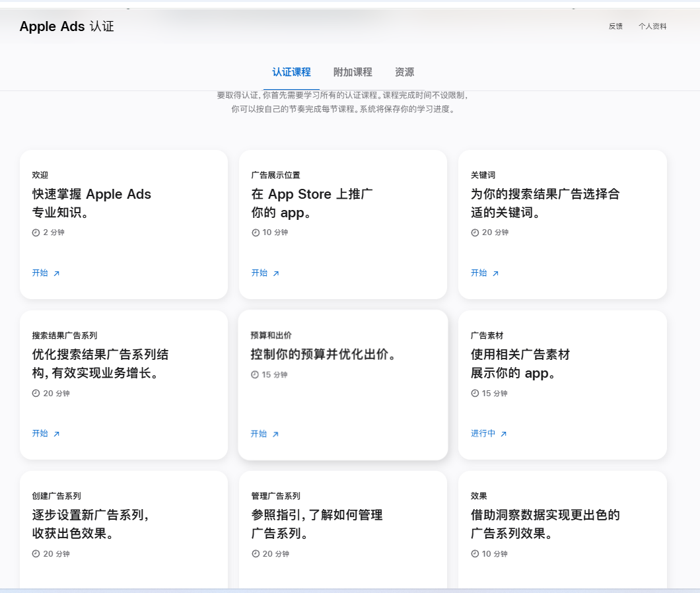Click clock icon next to 2 分钟
Image resolution: width=700 pixels, height=593 pixels.
[x=36, y=232]
